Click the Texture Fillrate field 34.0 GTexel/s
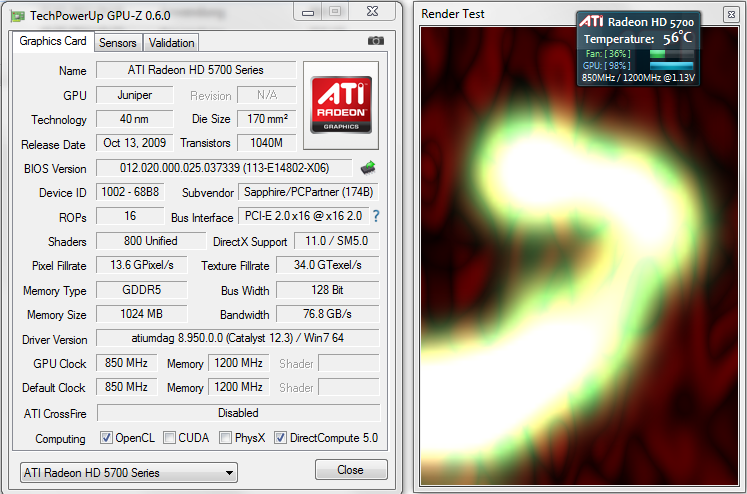The image size is (747, 494). (x=328, y=265)
